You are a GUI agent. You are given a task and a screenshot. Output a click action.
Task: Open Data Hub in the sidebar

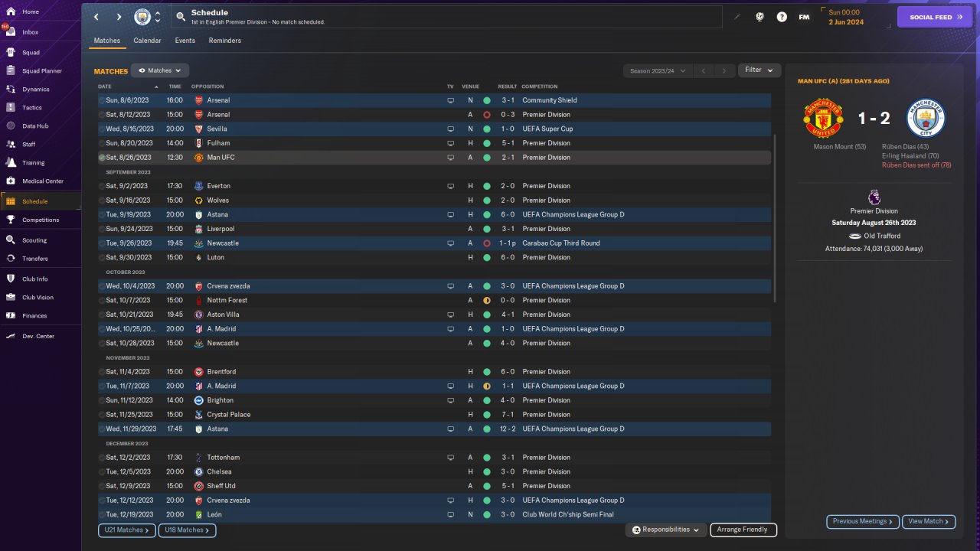click(35, 126)
